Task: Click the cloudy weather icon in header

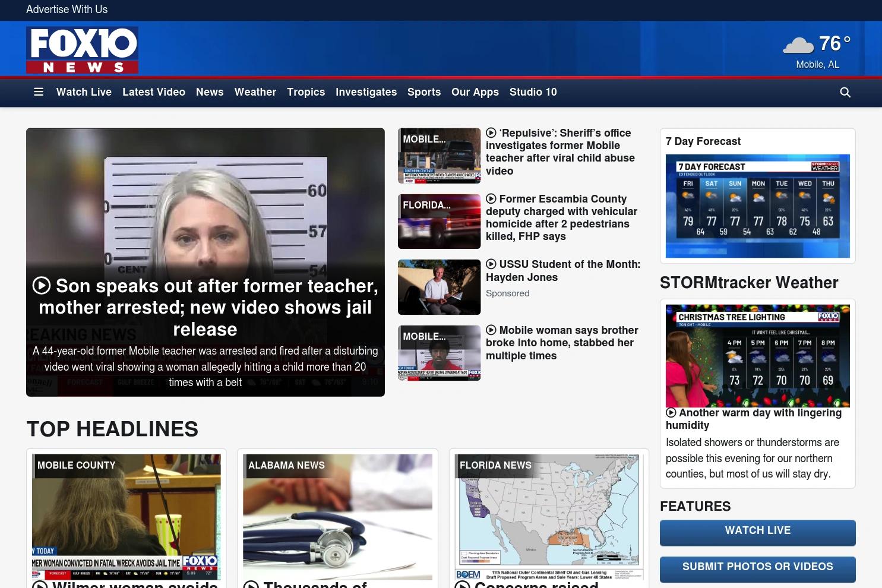Action: (798, 45)
